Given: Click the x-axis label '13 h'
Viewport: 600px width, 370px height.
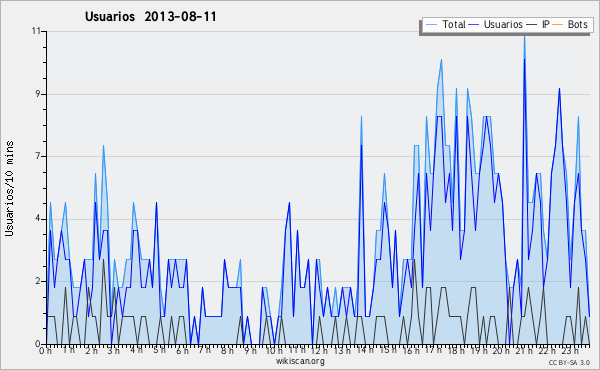Looking at the screenshot, I should pyautogui.click(x=341, y=351).
